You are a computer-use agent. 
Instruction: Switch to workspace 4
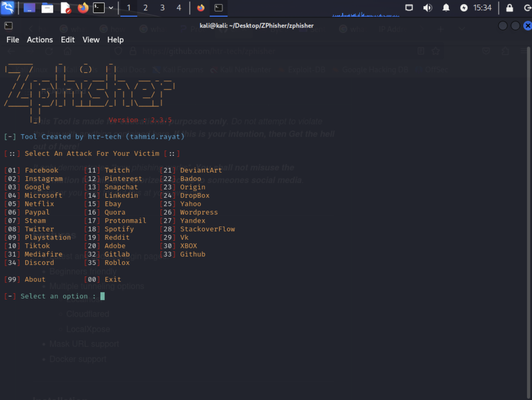[179, 7]
